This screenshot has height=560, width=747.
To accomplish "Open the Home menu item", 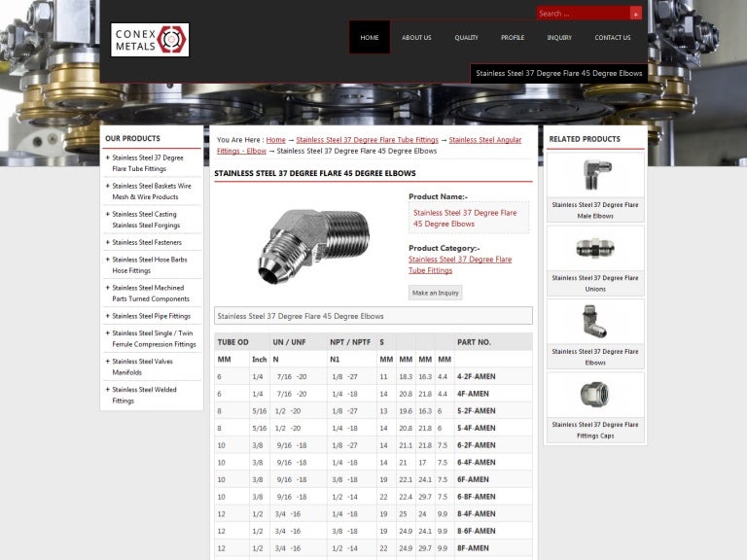I will coord(370,38).
